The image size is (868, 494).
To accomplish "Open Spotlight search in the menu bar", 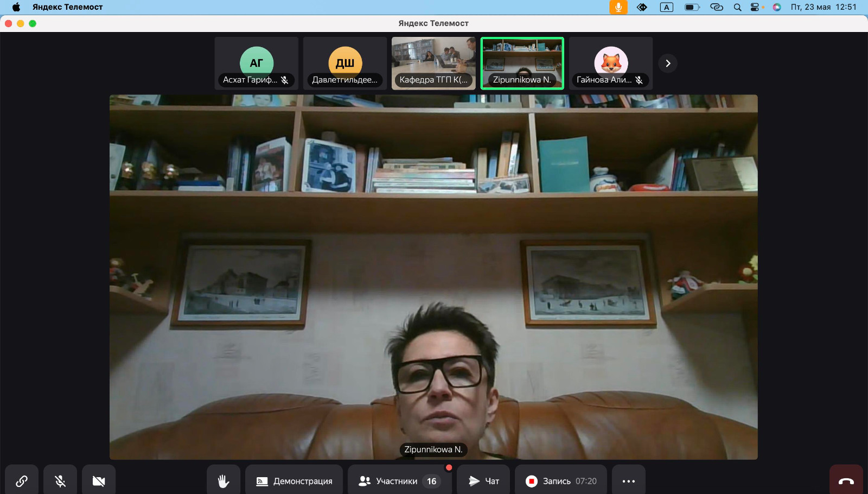I will tap(737, 7).
